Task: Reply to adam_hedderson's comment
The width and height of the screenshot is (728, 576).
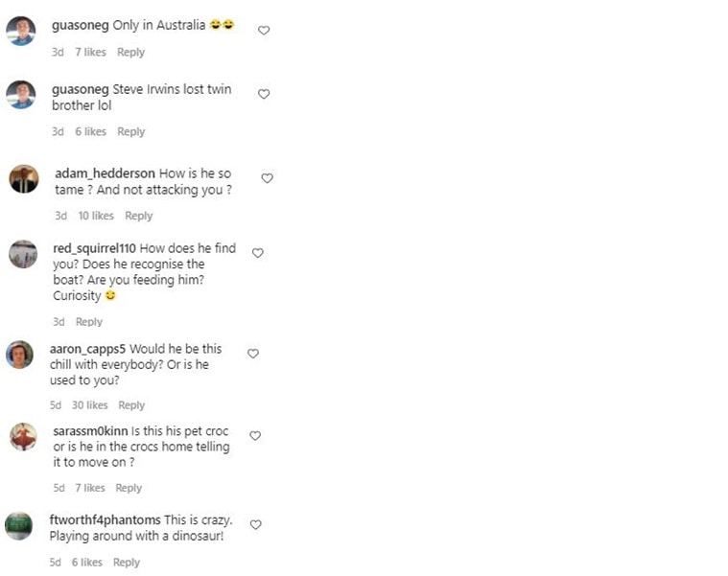Action: [138, 216]
